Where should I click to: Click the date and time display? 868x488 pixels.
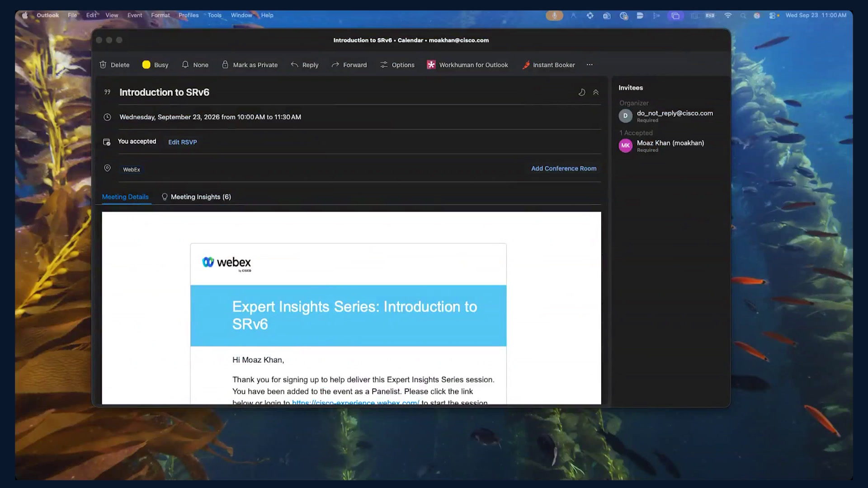(816, 15)
